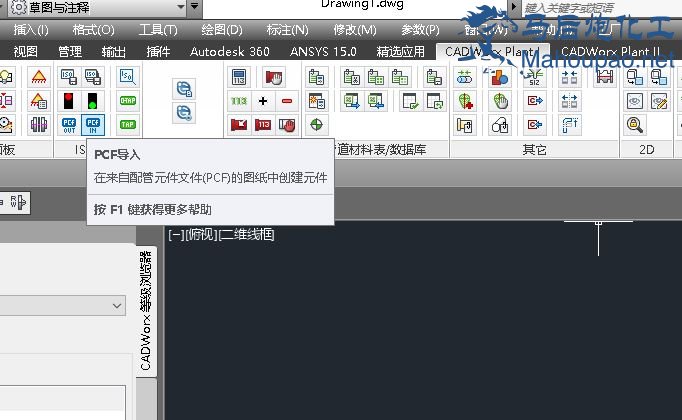The width and height of the screenshot is (682, 420).
Task: Click the red traffic light icon
Action: (x=69, y=101)
